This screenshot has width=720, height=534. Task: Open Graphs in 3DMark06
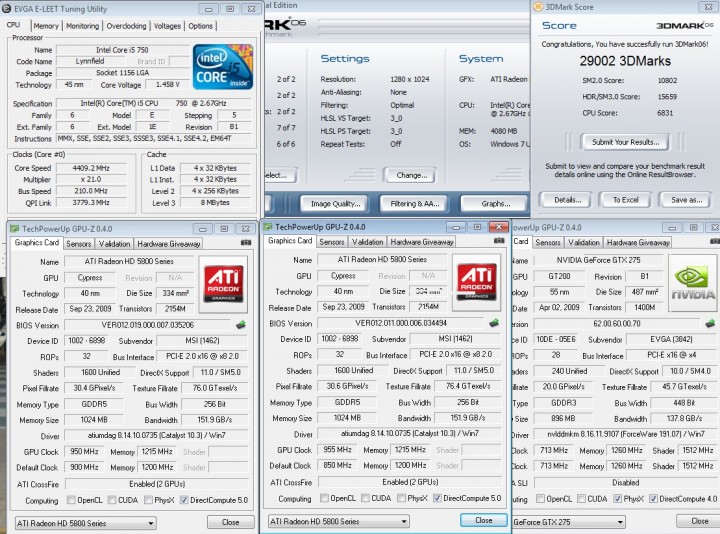(x=495, y=203)
